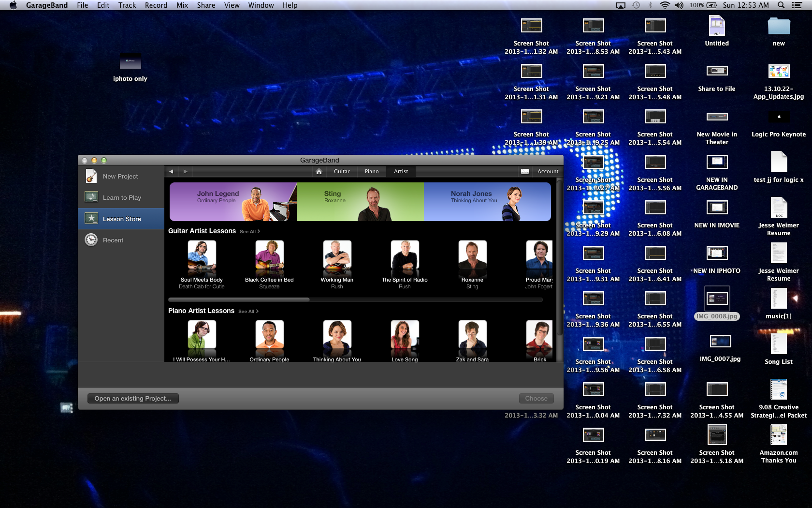Select Love Song piano lesson
Image resolution: width=812 pixels, height=508 pixels.
tap(405, 341)
